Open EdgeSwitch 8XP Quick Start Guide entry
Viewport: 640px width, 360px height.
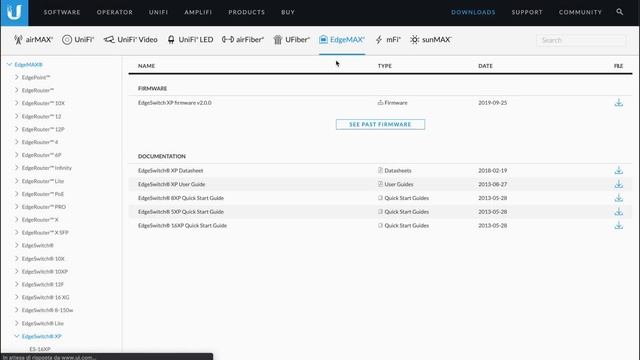tap(181, 198)
